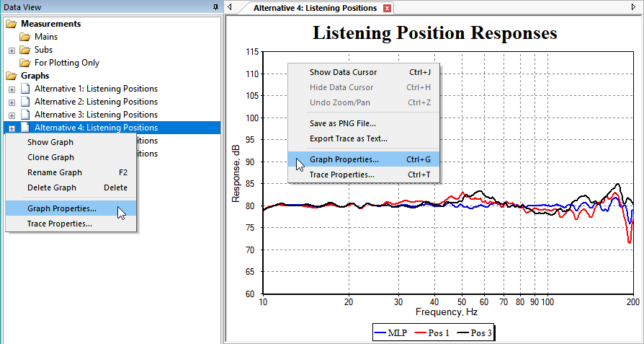The height and width of the screenshot is (344, 644).
Task: Click the Listening Position Responses title
Action: coord(434,33)
